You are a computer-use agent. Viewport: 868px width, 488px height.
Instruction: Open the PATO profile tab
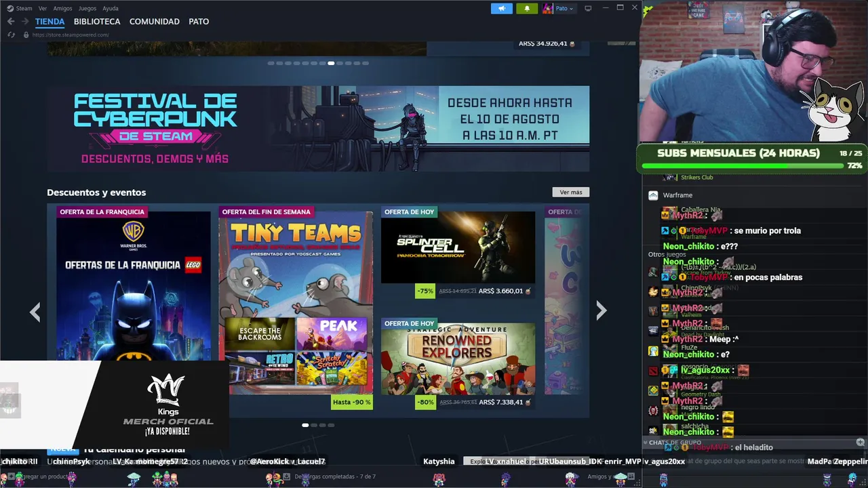(199, 22)
